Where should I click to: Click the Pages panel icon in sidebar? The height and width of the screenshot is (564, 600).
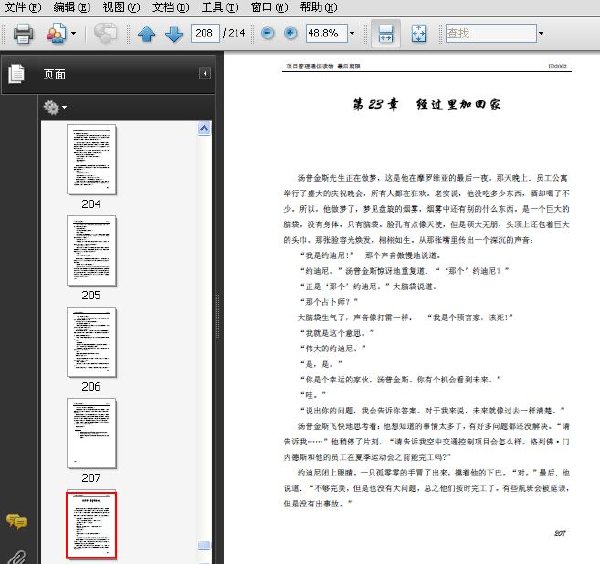(16, 73)
